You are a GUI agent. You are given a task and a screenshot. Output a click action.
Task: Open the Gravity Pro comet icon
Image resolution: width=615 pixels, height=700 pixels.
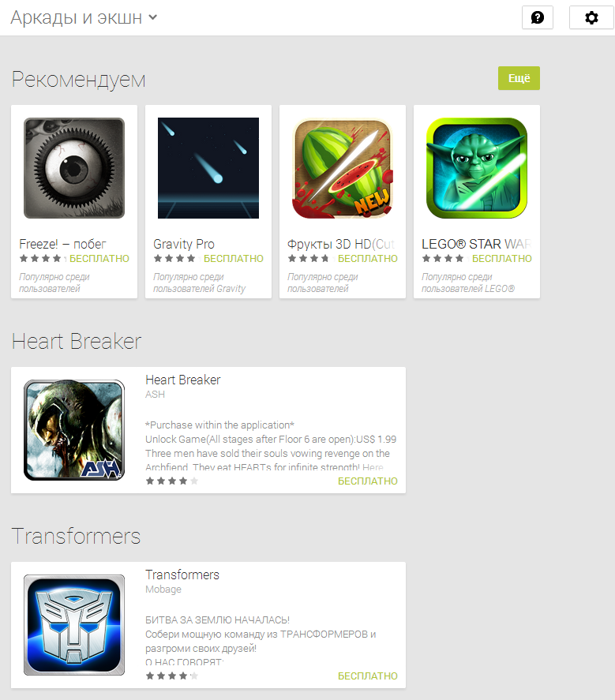pyautogui.click(x=208, y=168)
